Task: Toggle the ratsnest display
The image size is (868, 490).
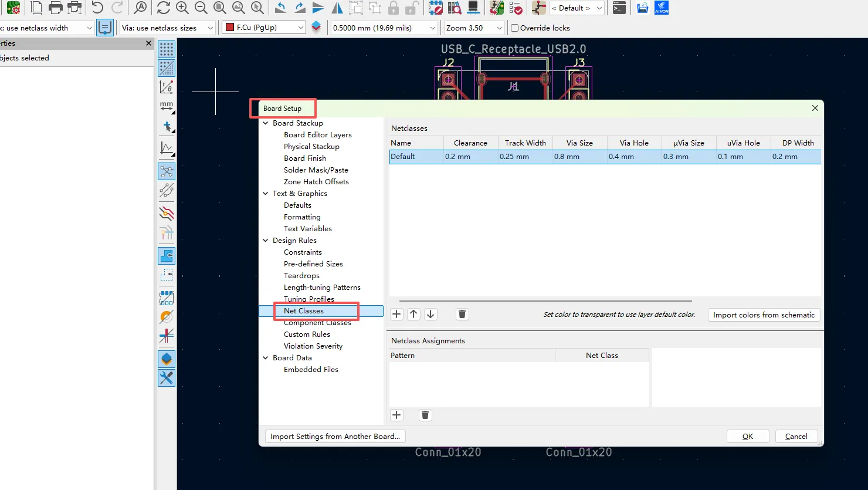Action: [167, 171]
